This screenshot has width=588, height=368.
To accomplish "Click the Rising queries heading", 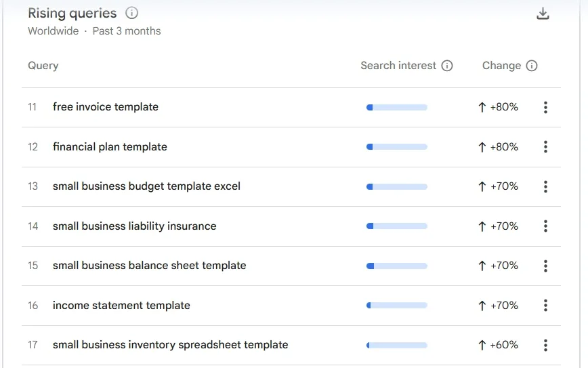I will tap(72, 13).
